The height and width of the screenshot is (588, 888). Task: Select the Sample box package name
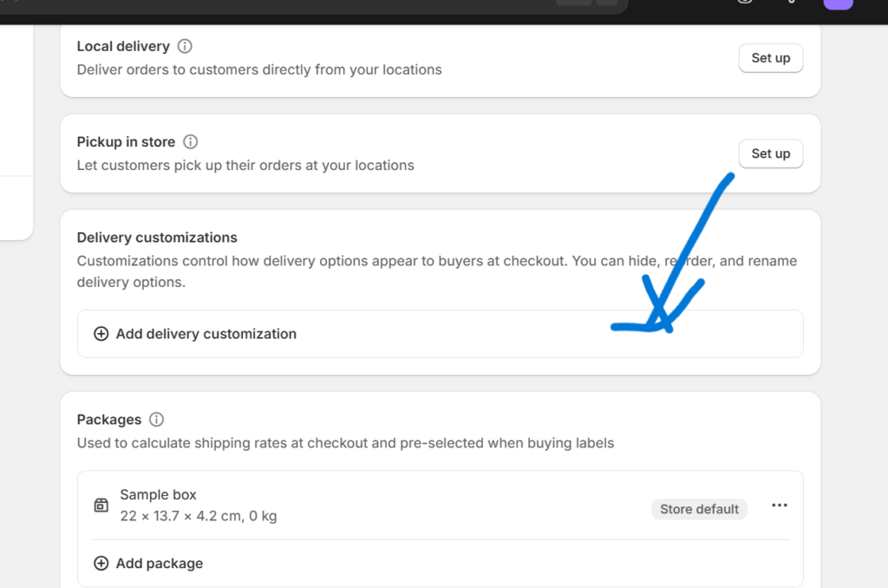pyautogui.click(x=159, y=495)
